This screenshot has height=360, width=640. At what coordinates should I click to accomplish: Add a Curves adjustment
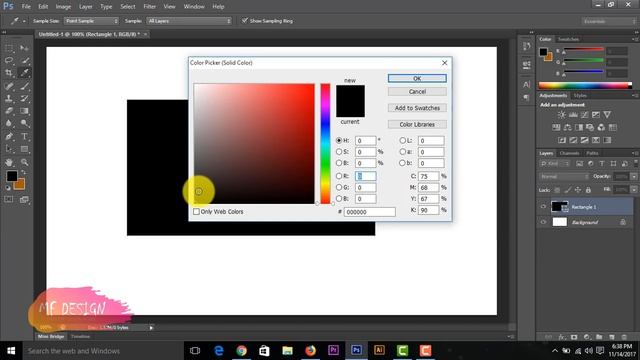584,115
